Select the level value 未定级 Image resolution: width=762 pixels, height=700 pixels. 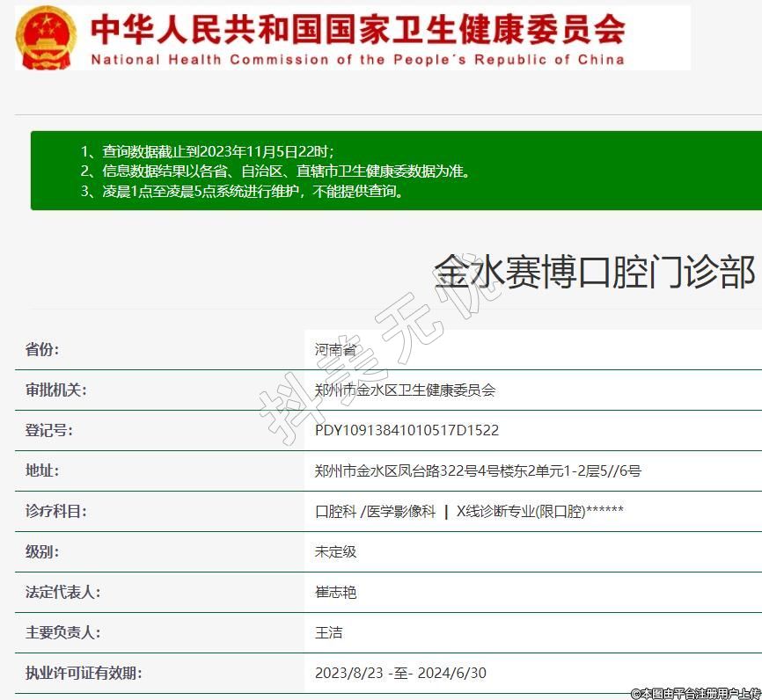pyautogui.click(x=335, y=552)
